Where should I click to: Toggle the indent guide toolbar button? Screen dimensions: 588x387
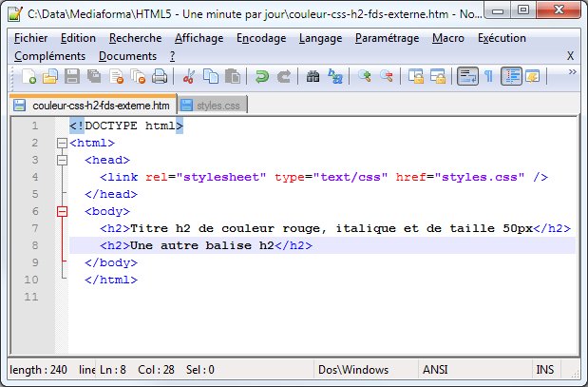(x=511, y=77)
